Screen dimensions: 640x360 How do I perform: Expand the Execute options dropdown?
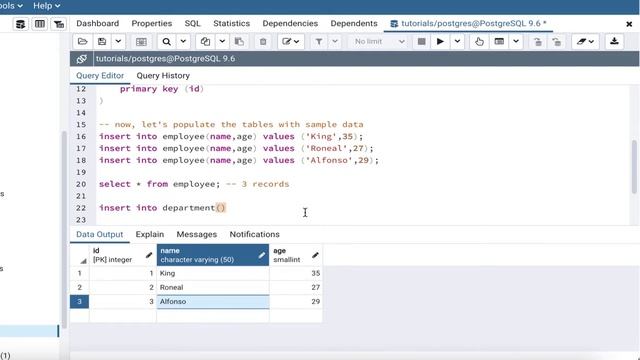[x=458, y=42]
